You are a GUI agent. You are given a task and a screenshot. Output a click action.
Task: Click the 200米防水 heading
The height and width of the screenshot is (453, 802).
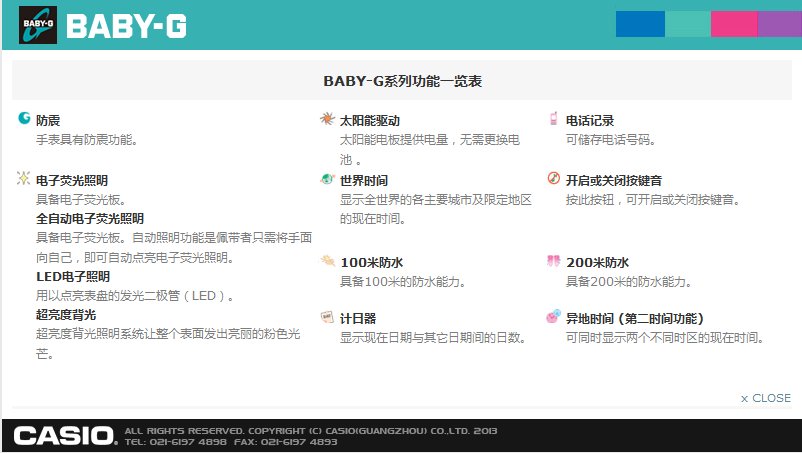point(597,263)
